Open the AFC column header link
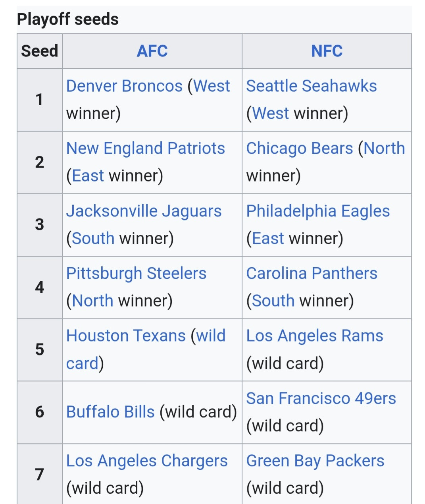 [152, 51]
